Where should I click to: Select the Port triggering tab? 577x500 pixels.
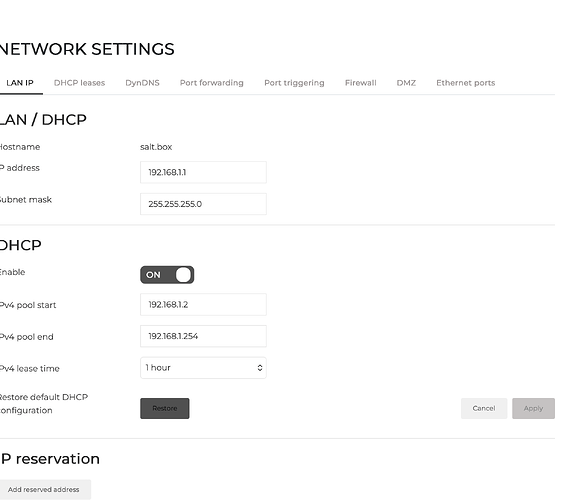point(294,83)
